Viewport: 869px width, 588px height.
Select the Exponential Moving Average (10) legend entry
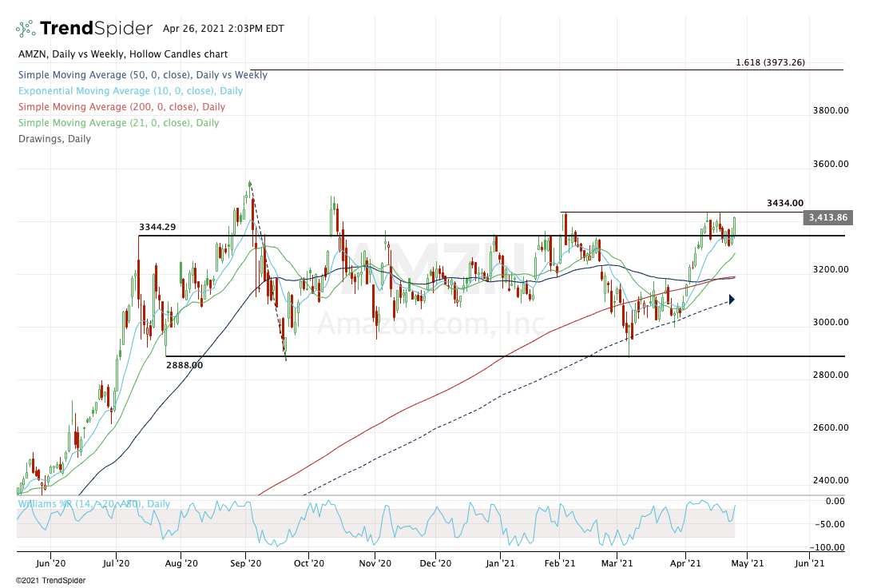131,91
